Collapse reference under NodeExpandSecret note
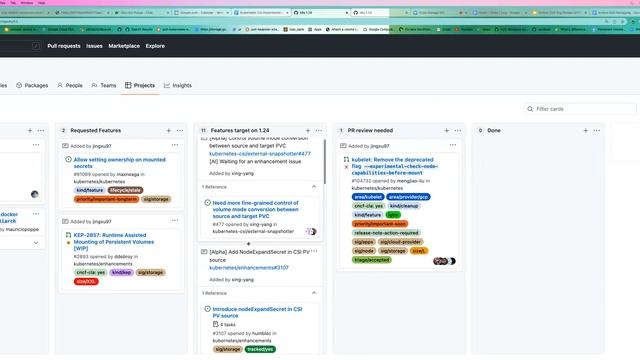The image size is (640, 360). (x=314, y=293)
